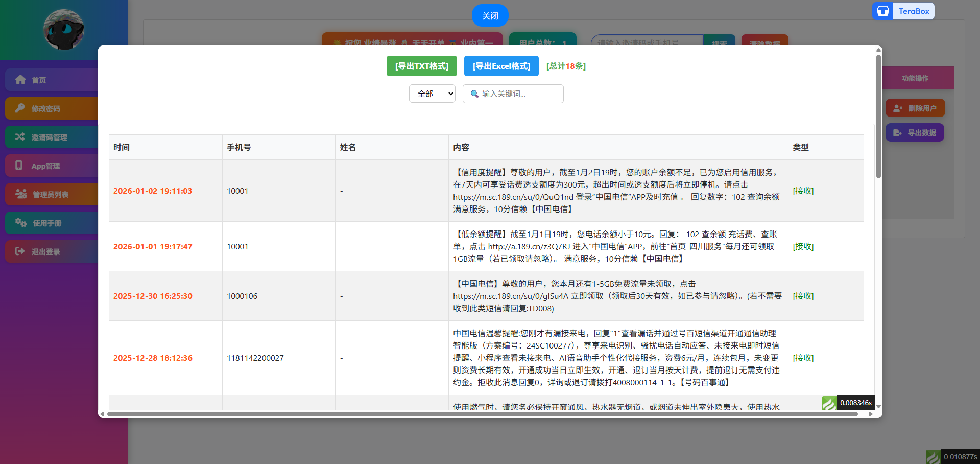Select 退出登录 in the sidebar menu
980x464 pixels.
tap(46, 251)
